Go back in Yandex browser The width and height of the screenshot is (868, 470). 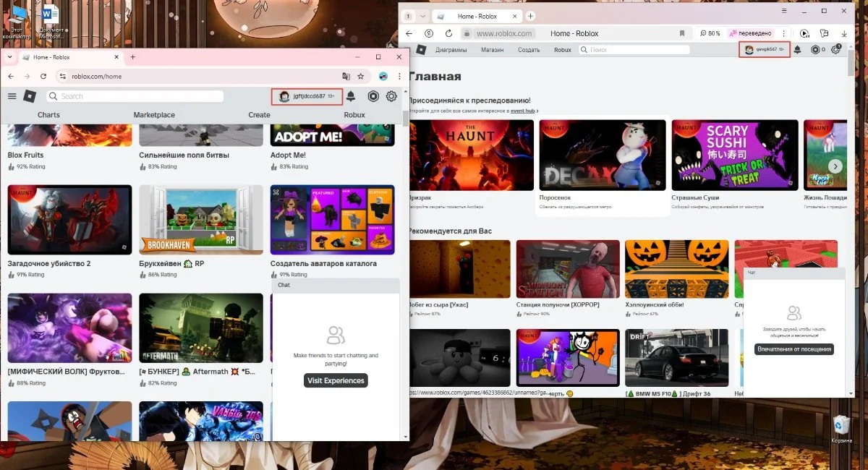click(x=409, y=33)
